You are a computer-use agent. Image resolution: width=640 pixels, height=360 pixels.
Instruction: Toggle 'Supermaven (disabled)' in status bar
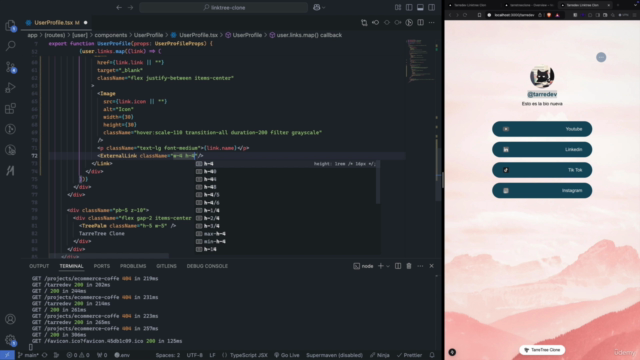pyautogui.click(x=334, y=355)
